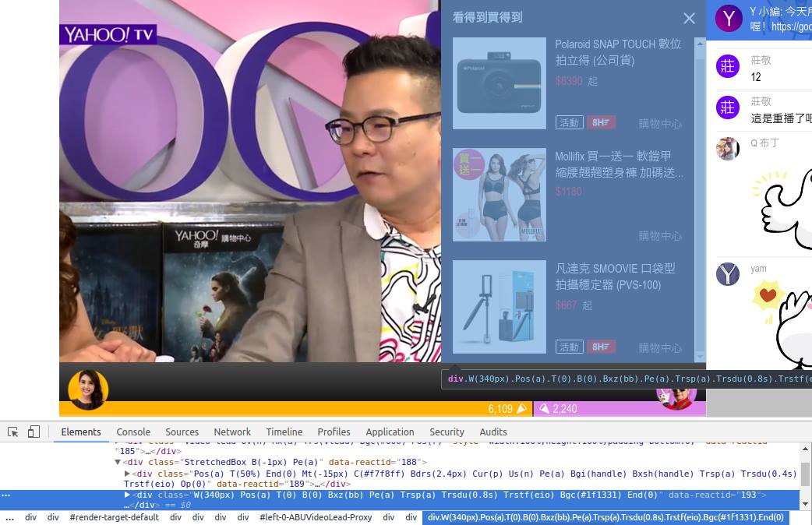Click 購物中心 label under SMOOVIE item

[660, 348]
